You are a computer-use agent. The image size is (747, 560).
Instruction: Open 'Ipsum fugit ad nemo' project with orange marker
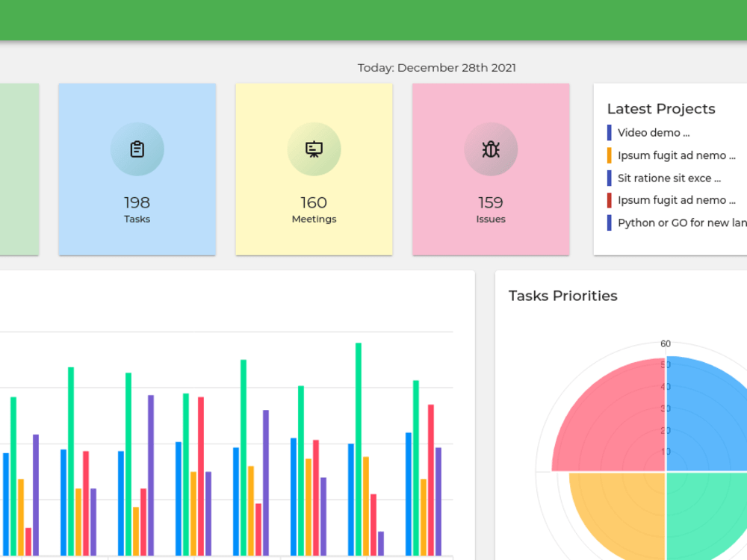tap(677, 155)
